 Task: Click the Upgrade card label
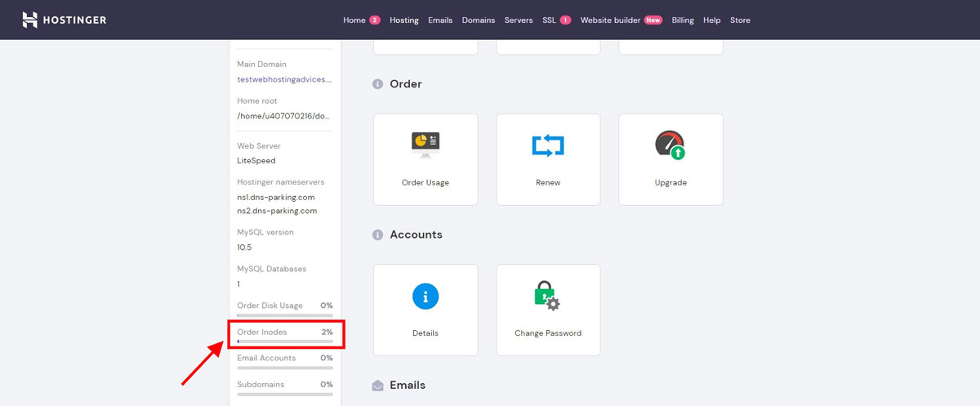pos(670,183)
